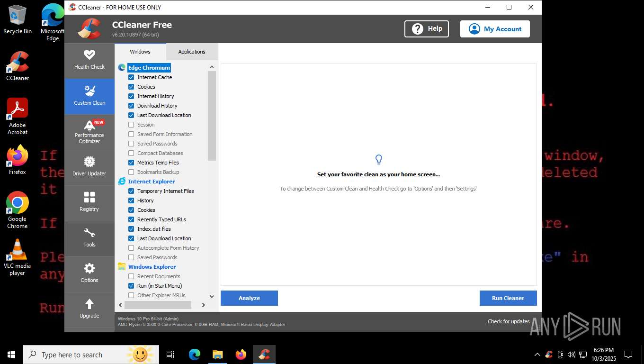This screenshot has height=364, width=644.
Task: Uncheck Temporary Internet Files
Action: point(131,191)
